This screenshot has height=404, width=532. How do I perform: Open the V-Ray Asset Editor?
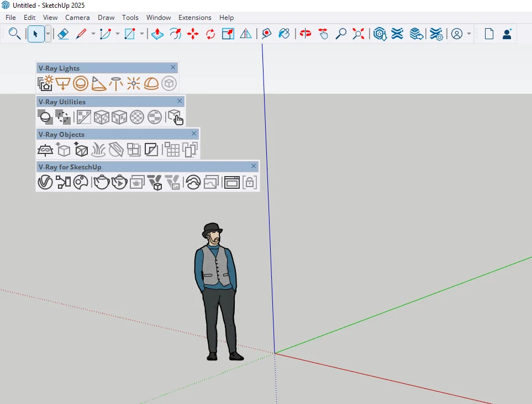(45, 182)
